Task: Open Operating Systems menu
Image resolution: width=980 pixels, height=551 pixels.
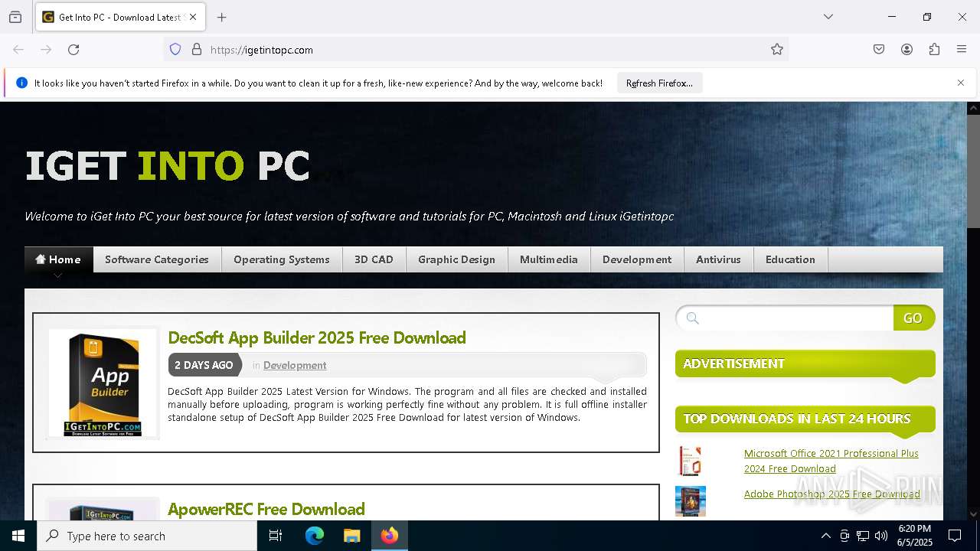Action: click(282, 259)
